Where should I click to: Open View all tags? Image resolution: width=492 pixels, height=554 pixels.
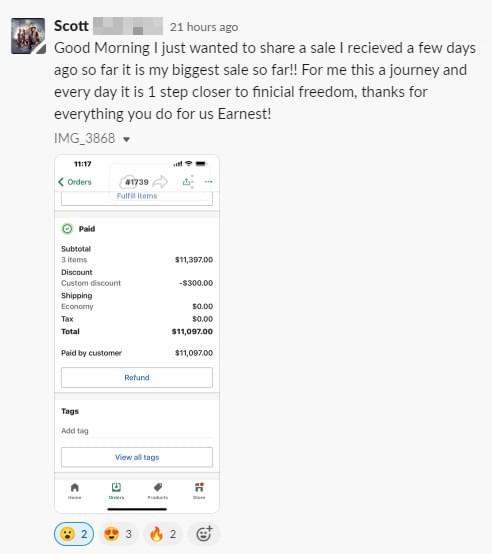click(x=137, y=457)
